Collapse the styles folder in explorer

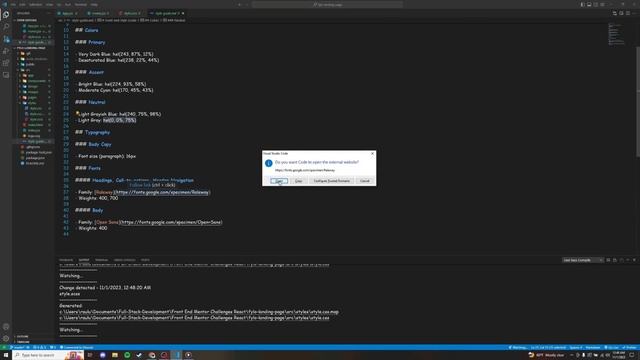[x=32, y=103]
